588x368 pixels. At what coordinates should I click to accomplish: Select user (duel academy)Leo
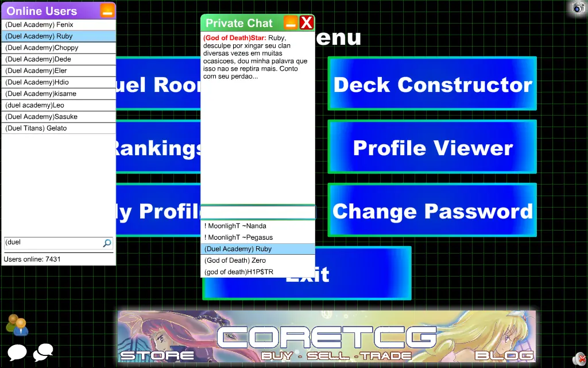59,105
